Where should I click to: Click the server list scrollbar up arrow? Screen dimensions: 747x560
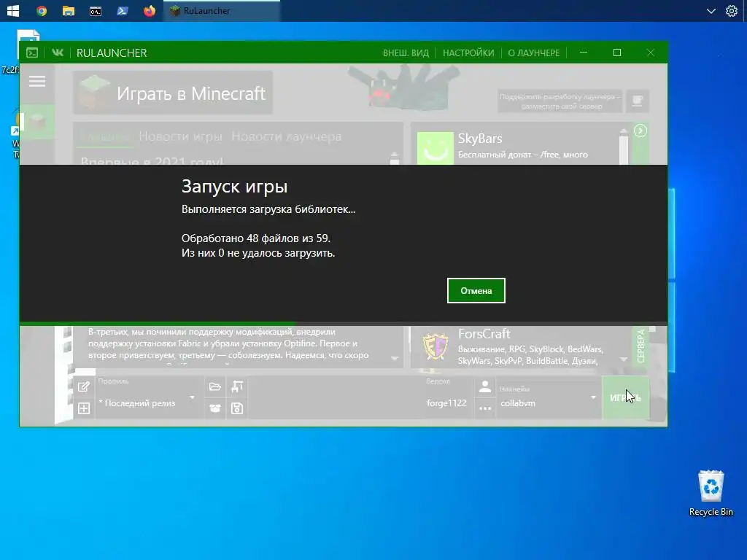(x=624, y=131)
